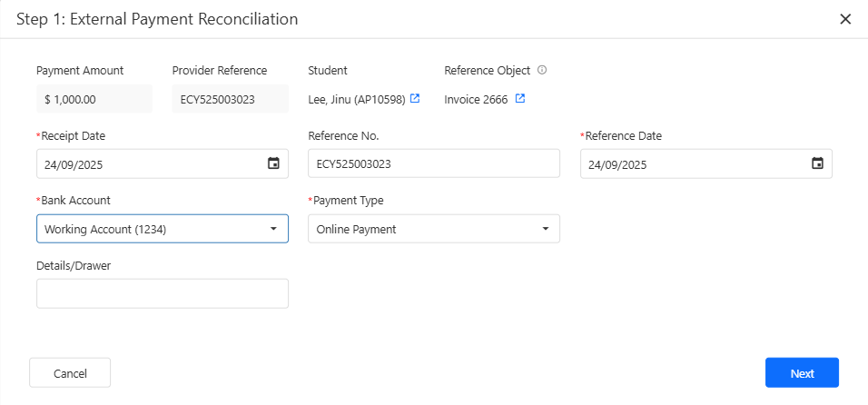Click the Payment Amount $ 1,000.00 field

pos(94,99)
